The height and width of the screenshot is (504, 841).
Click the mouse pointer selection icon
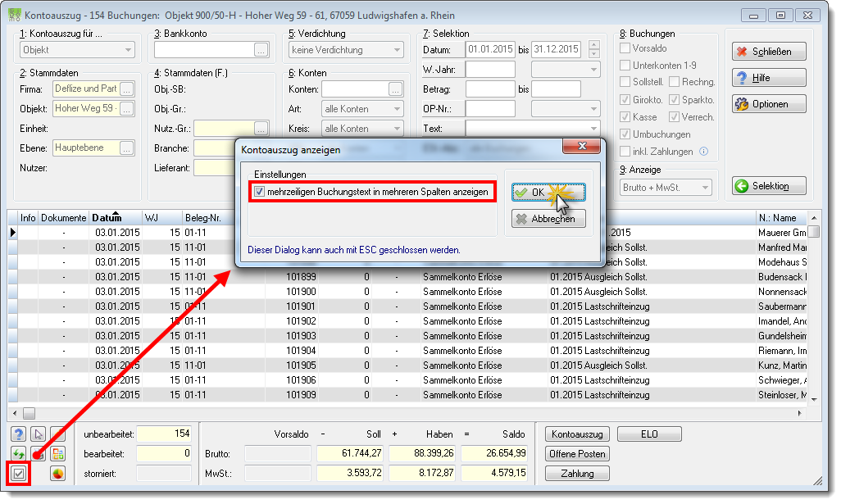coord(38,434)
